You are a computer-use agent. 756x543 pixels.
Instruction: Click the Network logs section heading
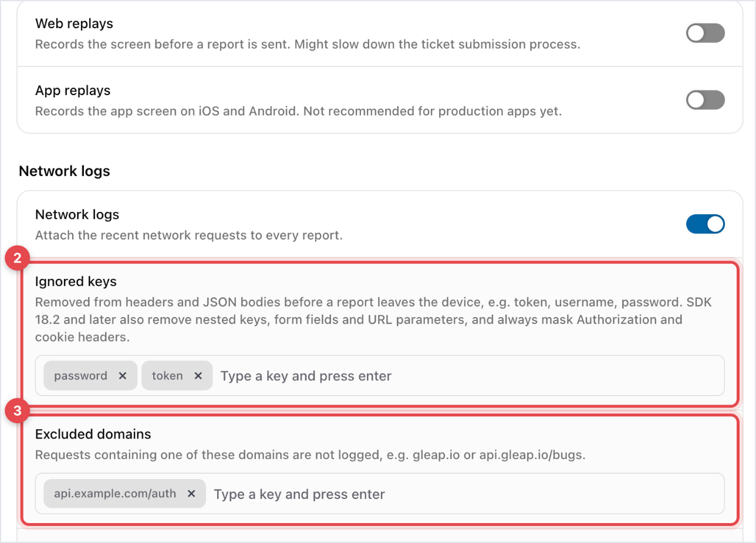[65, 171]
